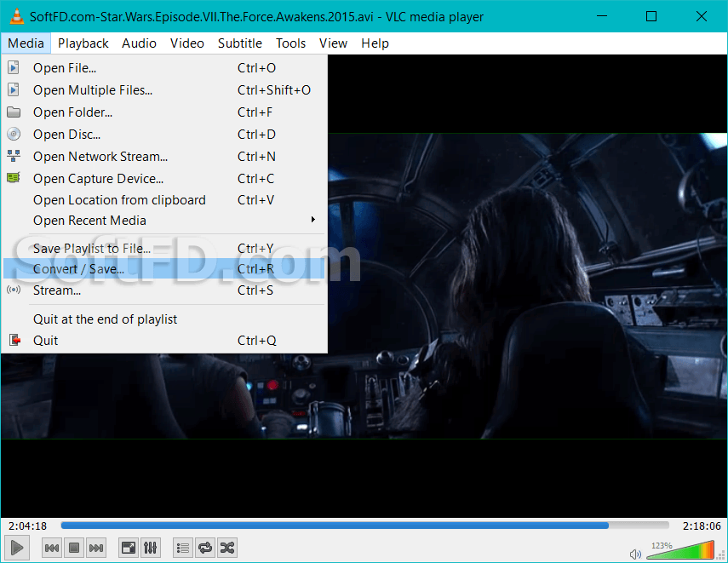Open the Help menu
The width and height of the screenshot is (728, 563).
click(375, 43)
